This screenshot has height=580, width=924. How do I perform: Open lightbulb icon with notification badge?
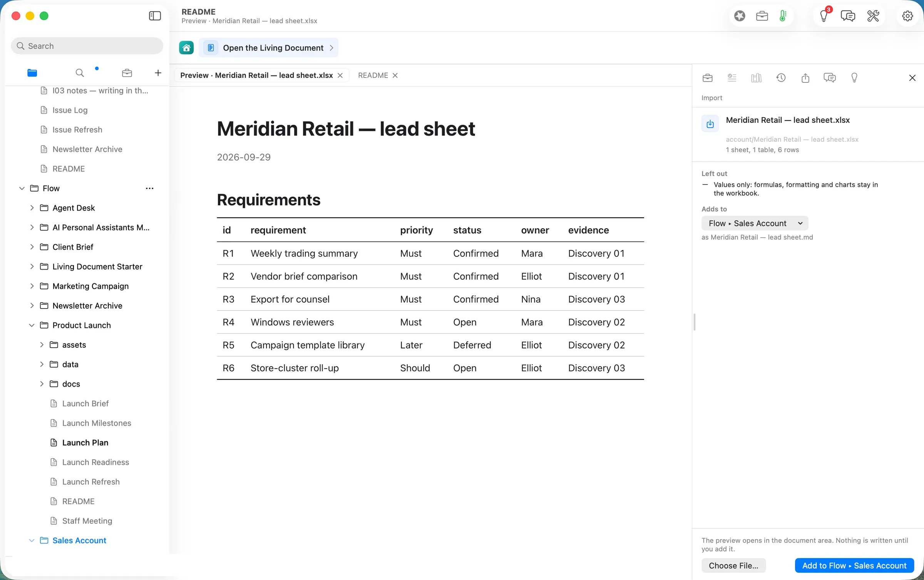tap(824, 16)
